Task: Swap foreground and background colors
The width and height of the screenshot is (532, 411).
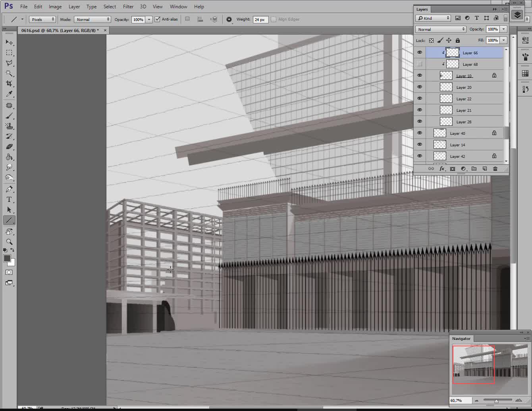Action: click(x=13, y=250)
